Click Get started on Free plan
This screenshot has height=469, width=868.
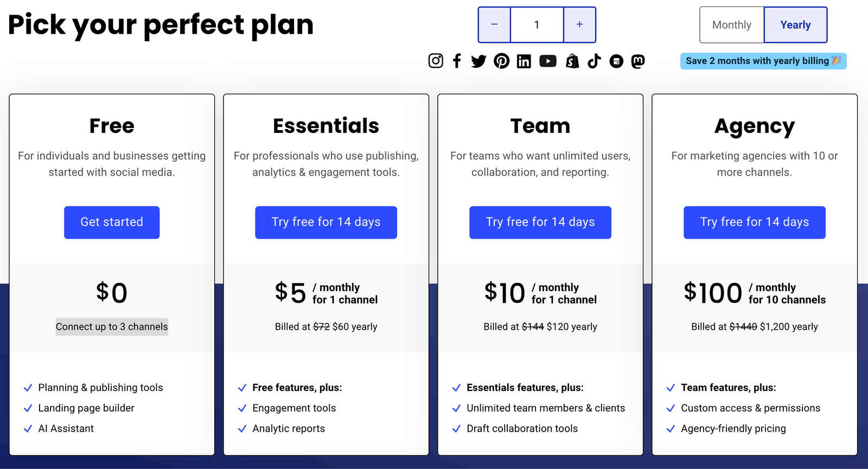coord(112,222)
